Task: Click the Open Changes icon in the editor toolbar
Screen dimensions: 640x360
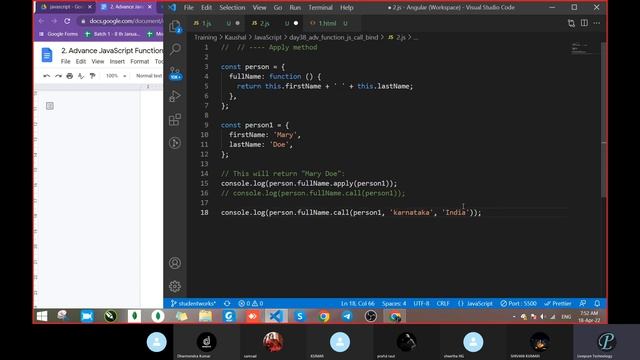Action: tap(571, 23)
